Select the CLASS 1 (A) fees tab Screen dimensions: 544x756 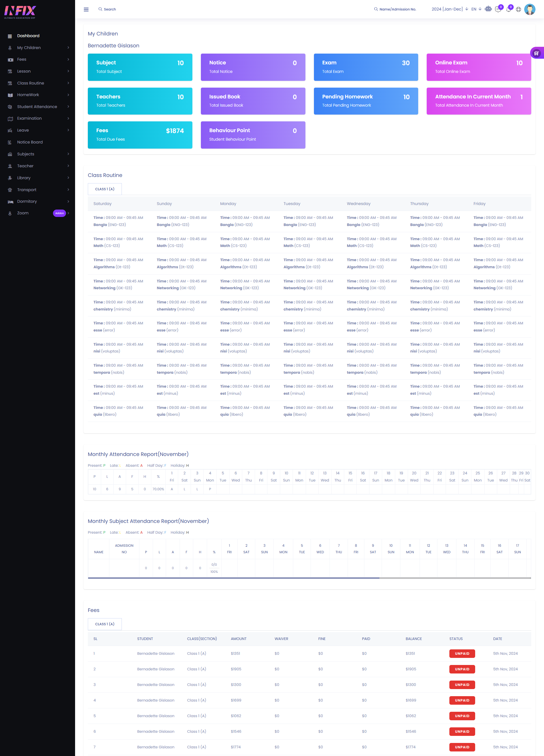[x=105, y=624]
